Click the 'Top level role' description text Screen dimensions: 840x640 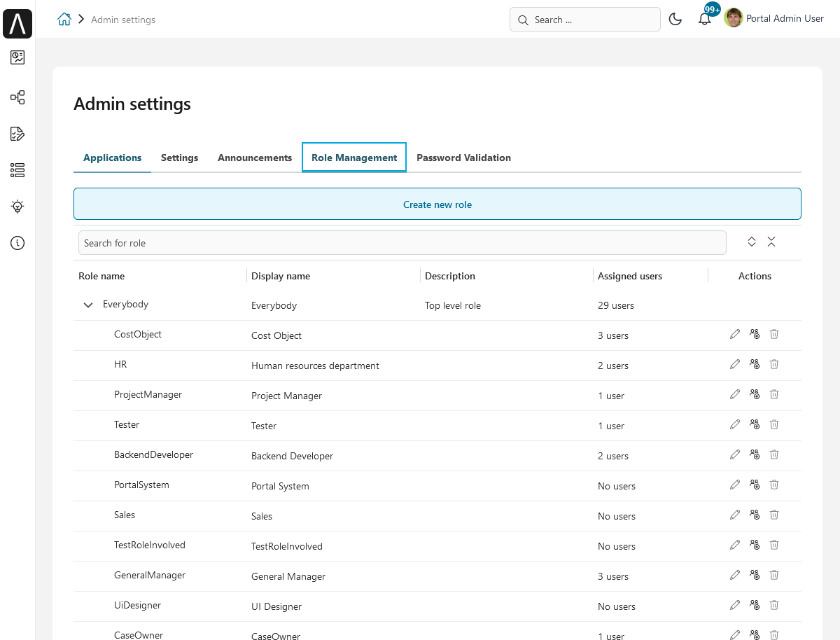coord(453,305)
